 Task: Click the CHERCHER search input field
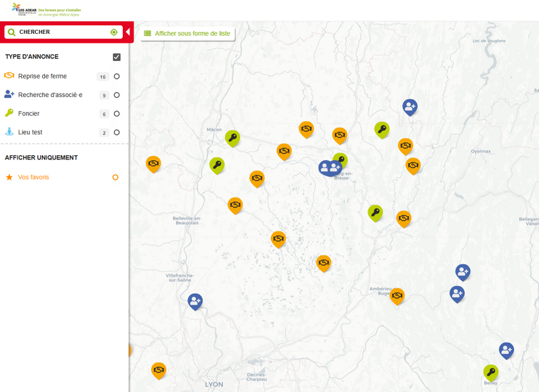[x=61, y=32]
